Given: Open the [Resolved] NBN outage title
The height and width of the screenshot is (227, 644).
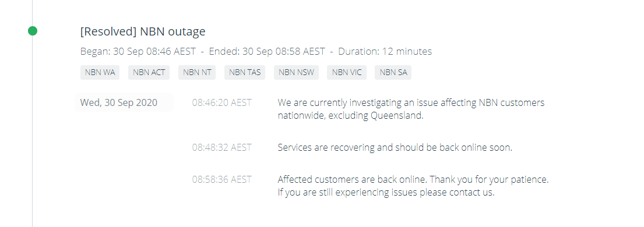Looking at the screenshot, I should click(x=143, y=31).
